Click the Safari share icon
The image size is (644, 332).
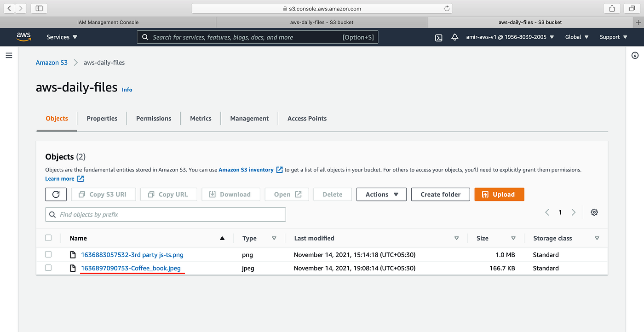(612, 8)
